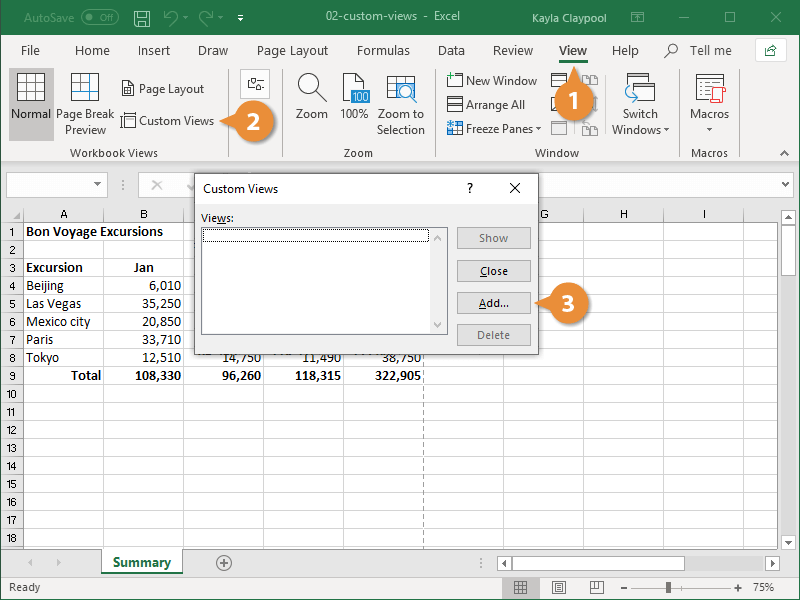Click the zoom slider in status bar
The image size is (800, 600).
pyautogui.click(x=669, y=588)
